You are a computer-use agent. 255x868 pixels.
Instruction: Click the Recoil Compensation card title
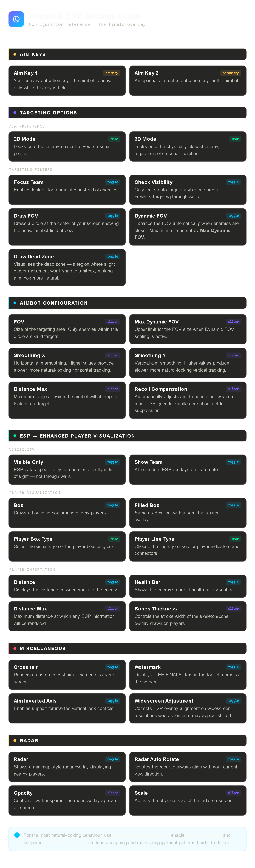point(161,389)
